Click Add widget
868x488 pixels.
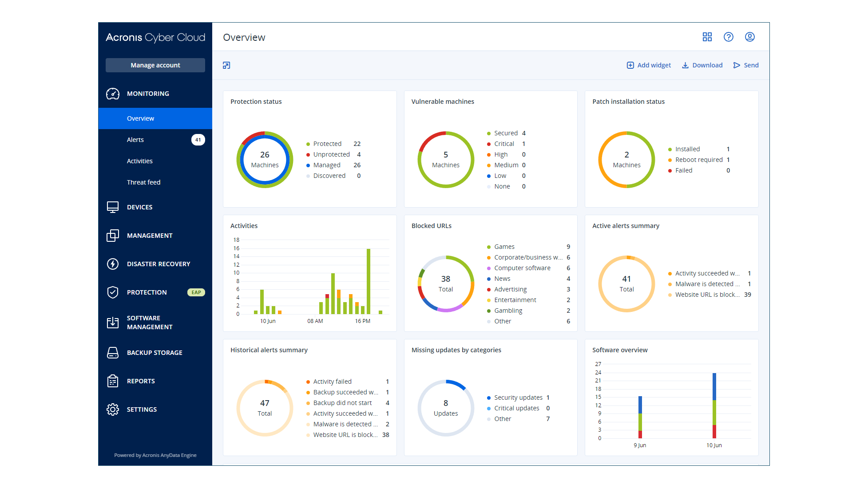point(649,65)
